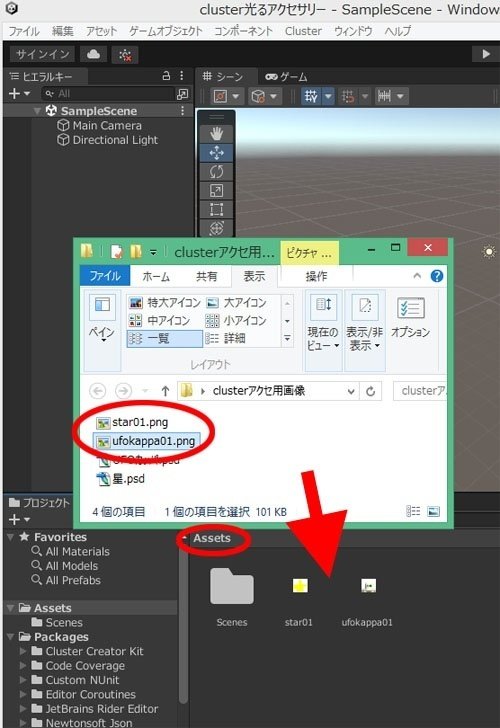The width and height of the screenshot is (500, 728).
Task: Select the Hand (view) tool in Scene
Action: click(x=216, y=134)
